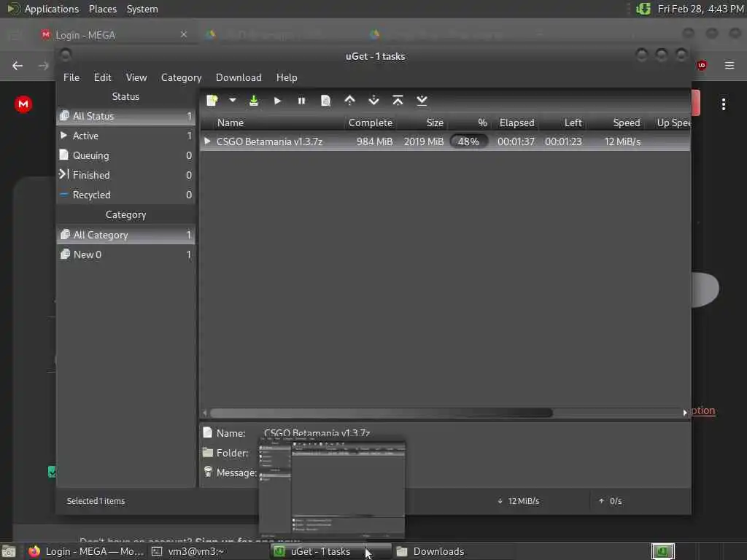Click the uBlock Origin extension icon in Firefox

point(702,65)
